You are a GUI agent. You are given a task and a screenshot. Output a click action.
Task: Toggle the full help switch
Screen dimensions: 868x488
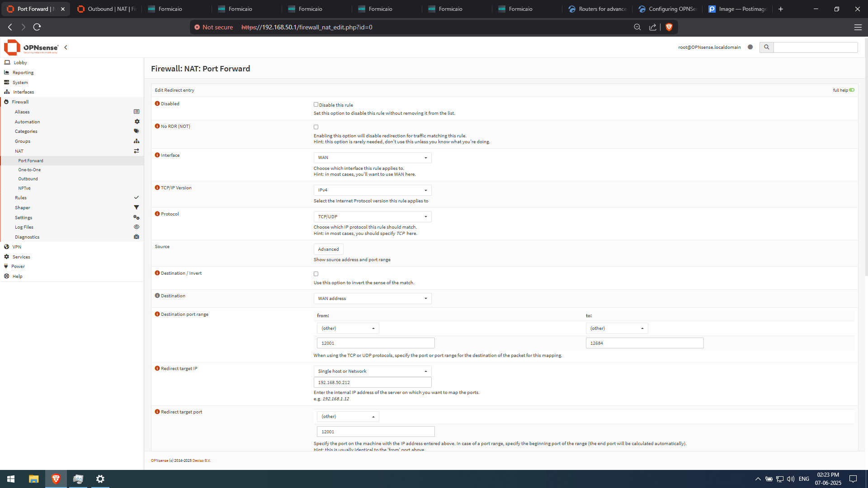pyautogui.click(x=852, y=90)
